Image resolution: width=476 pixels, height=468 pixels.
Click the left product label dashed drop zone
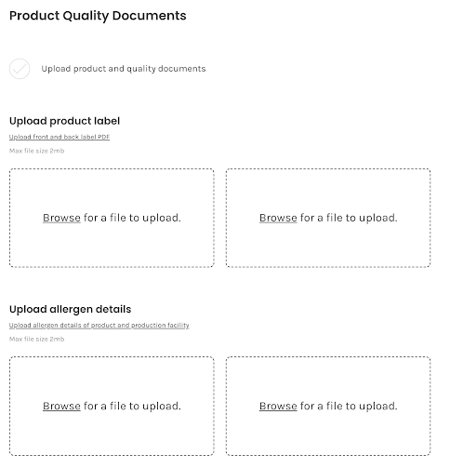coord(112,218)
